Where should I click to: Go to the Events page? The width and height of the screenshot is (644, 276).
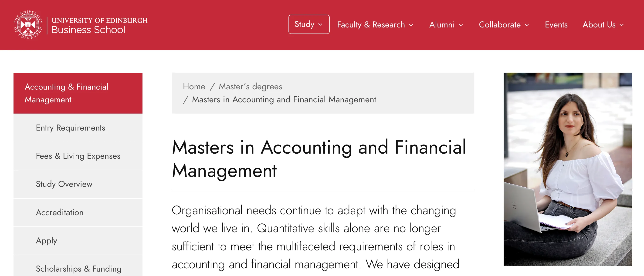click(x=556, y=25)
